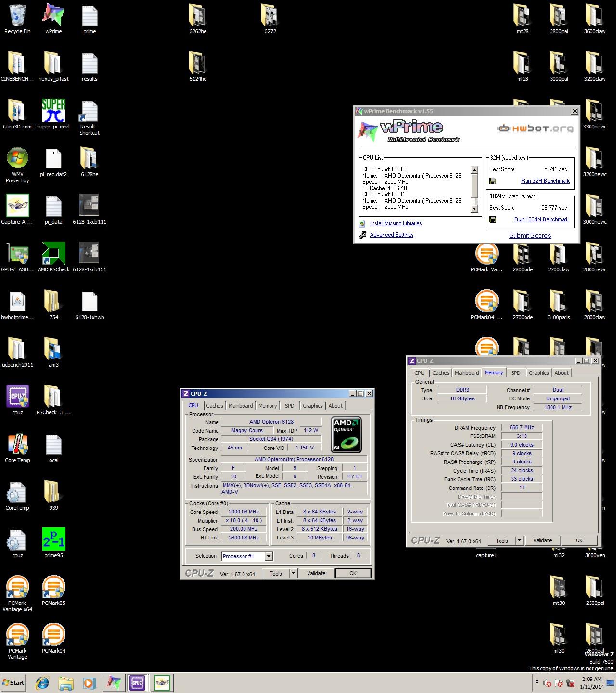Open the super_pi_mod desktop icon
The height and width of the screenshot is (693, 616).
click(53, 114)
